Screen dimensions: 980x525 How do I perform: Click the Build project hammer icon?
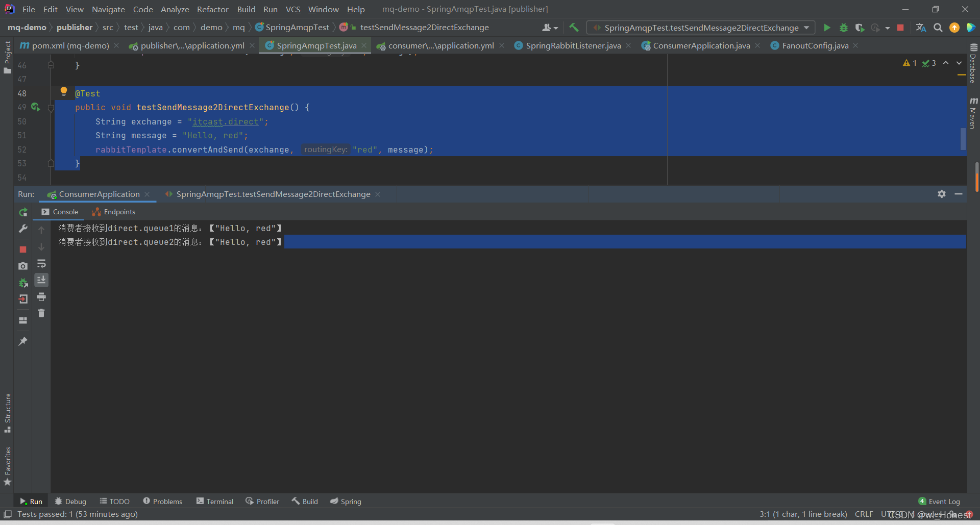574,28
